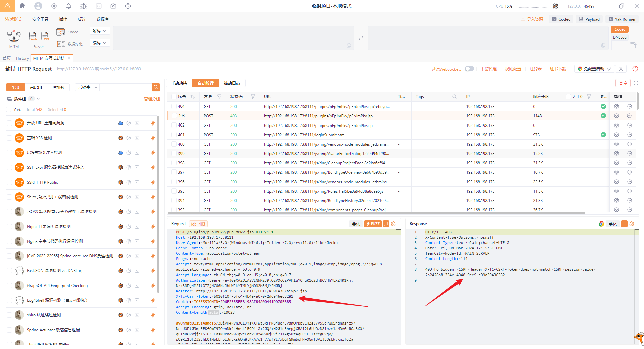Click the FUZZ button in Request panel
This screenshot has height=349, width=644.
pos(373,224)
